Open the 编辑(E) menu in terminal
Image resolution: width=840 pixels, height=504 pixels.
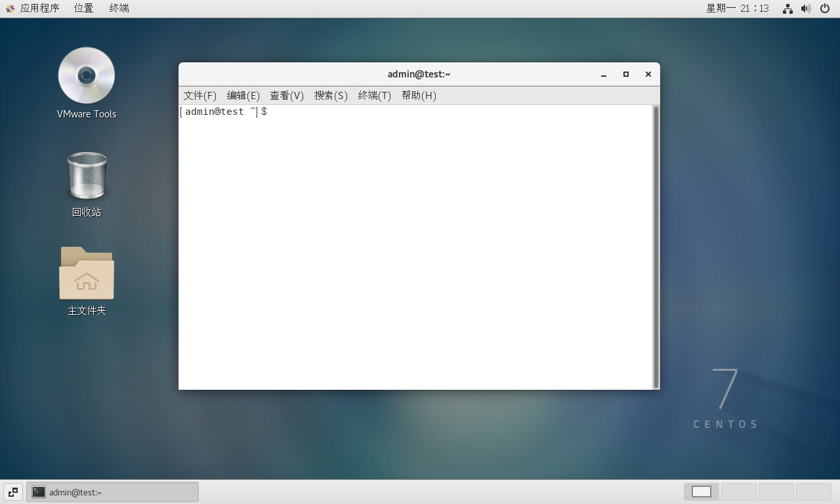point(243,95)
